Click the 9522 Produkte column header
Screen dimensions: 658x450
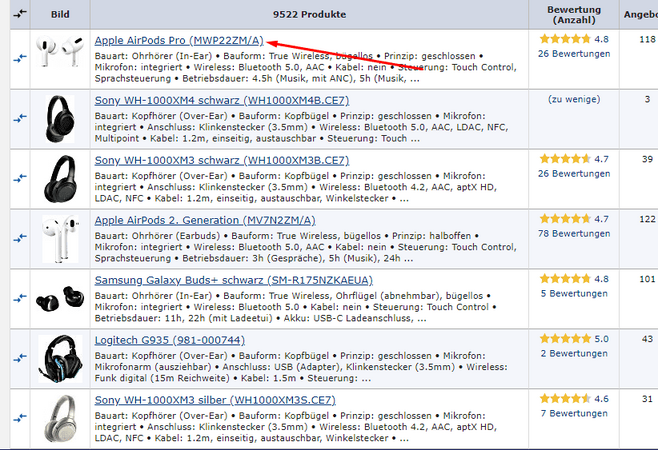click(x=309, y=14)
